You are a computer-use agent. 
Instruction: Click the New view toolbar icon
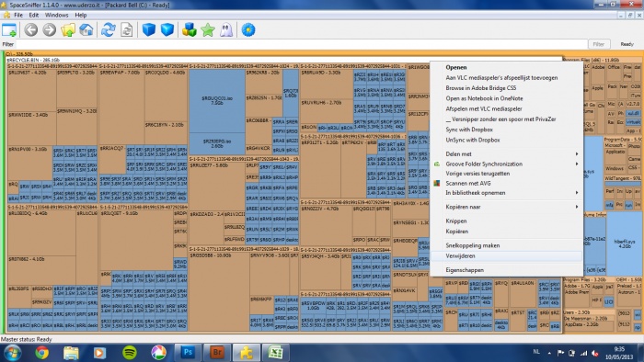[9, 30]
